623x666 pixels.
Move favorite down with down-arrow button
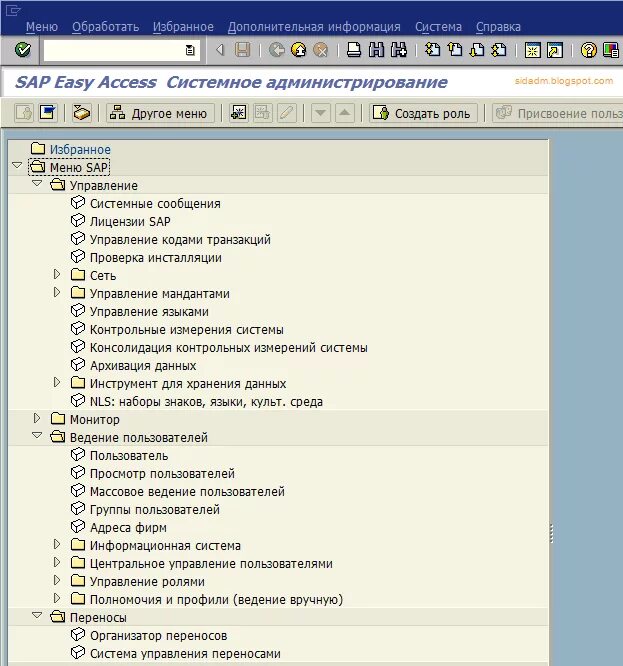click(321, 113)
